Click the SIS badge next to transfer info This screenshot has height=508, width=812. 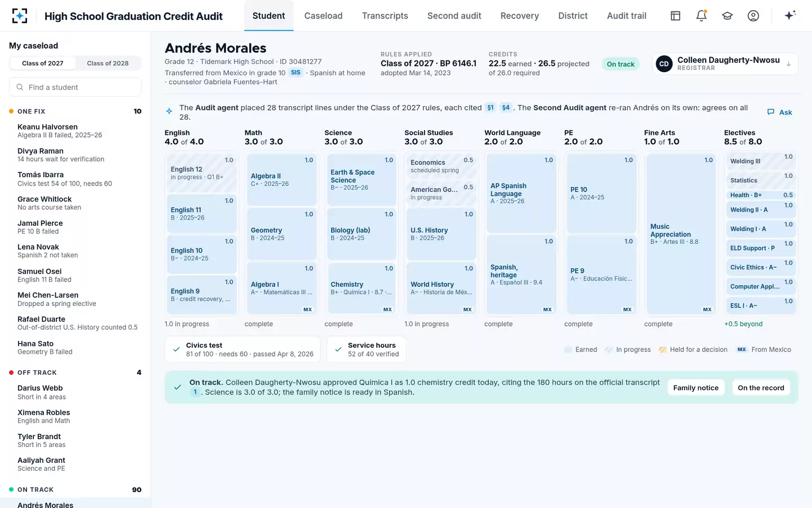tap(295, 73)
